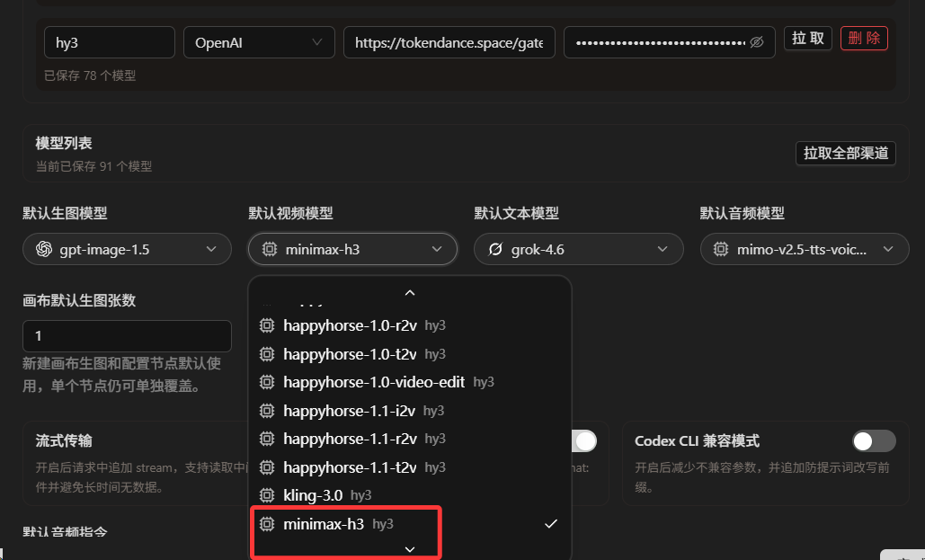Click the 当前已保存 91 个模型 text

(93, 166)
